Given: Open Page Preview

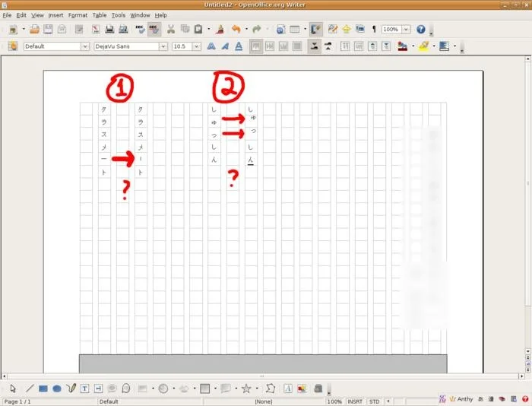Looking at the screenshot, I should click(123, 30).
